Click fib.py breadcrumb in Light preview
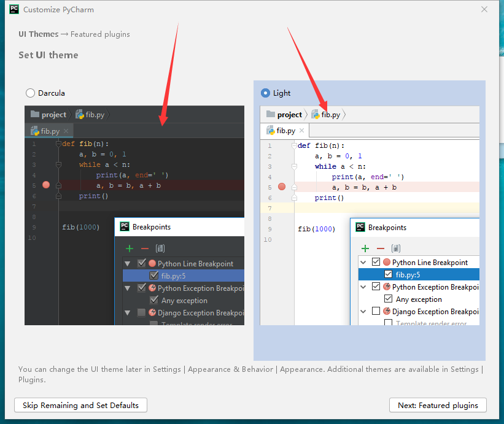Screen dimensions: 504x424 [x=326, y=115]
